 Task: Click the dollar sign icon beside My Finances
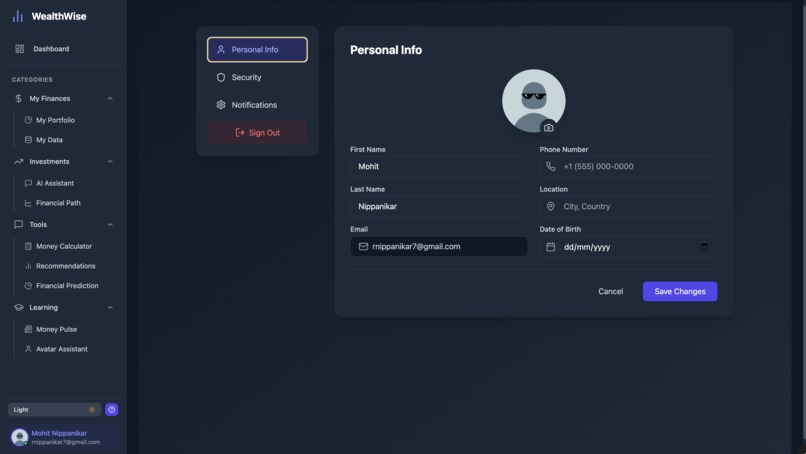(19, 98)
